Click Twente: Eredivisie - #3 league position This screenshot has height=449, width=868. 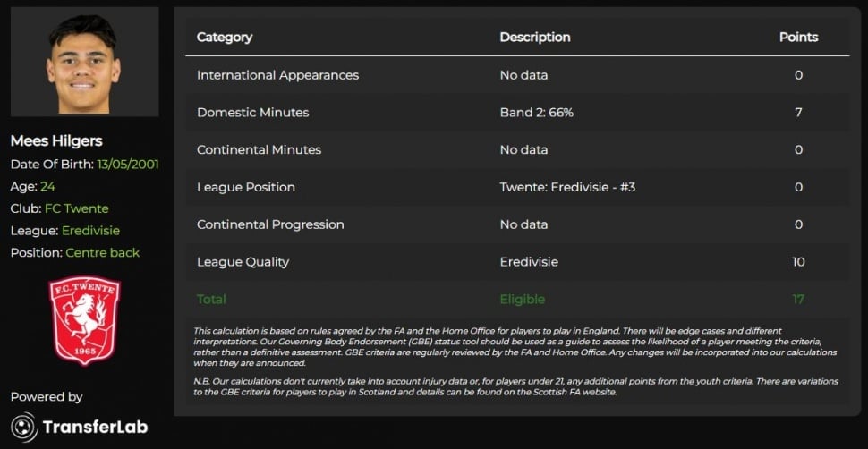(567, 187)
